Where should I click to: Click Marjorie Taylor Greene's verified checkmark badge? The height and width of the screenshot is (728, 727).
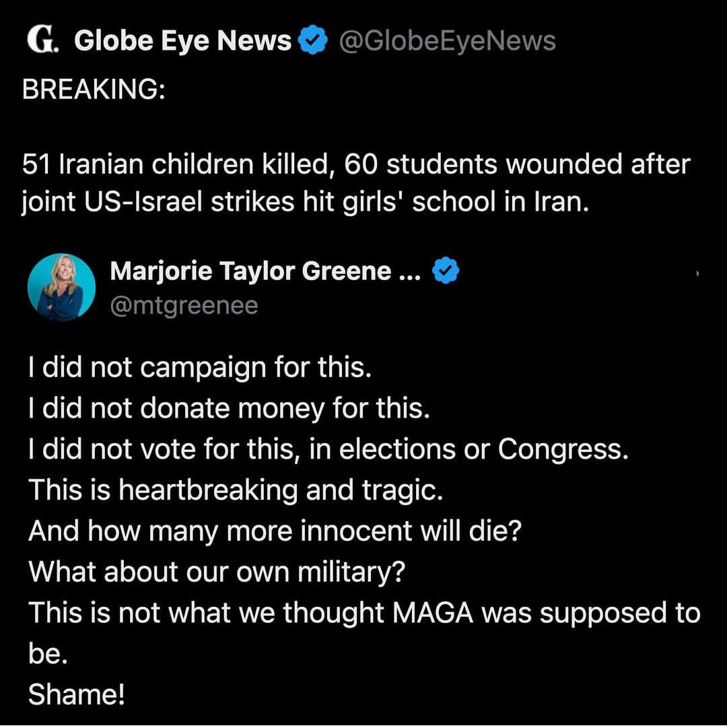(x=445, y=271)
